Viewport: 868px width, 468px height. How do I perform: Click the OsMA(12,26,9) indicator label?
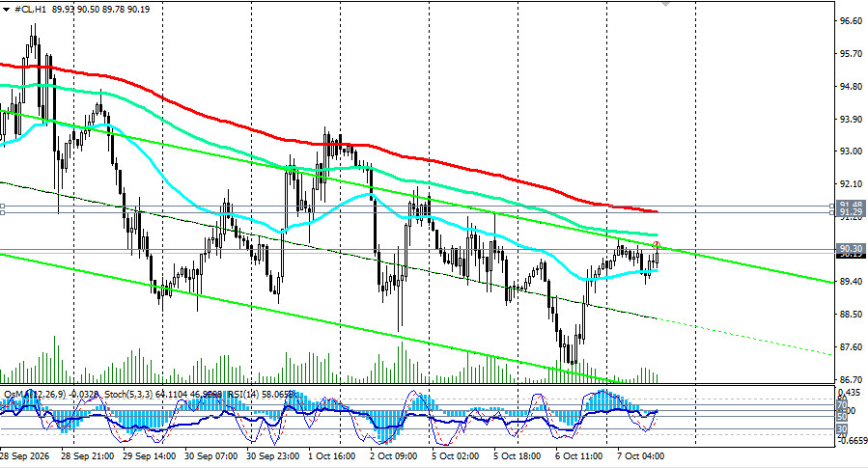(x=35, y=394)
